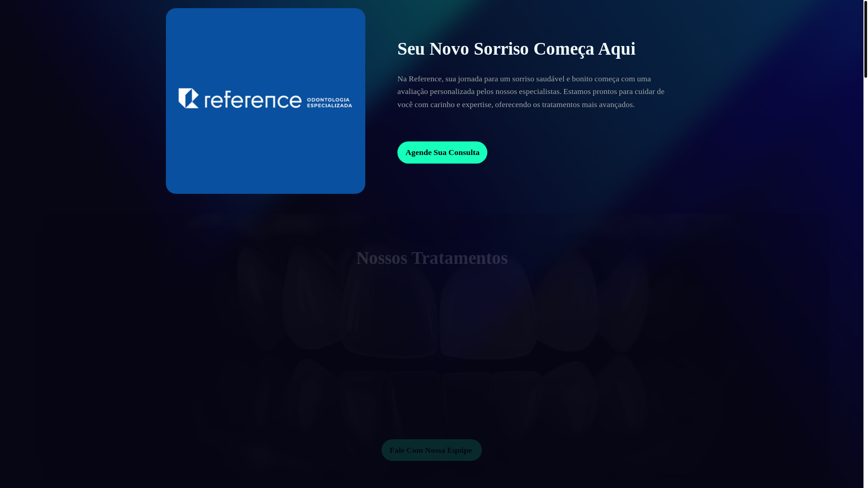
Task: Click the Reference Odontologia Especializada logo image
Action: [265, 101]
